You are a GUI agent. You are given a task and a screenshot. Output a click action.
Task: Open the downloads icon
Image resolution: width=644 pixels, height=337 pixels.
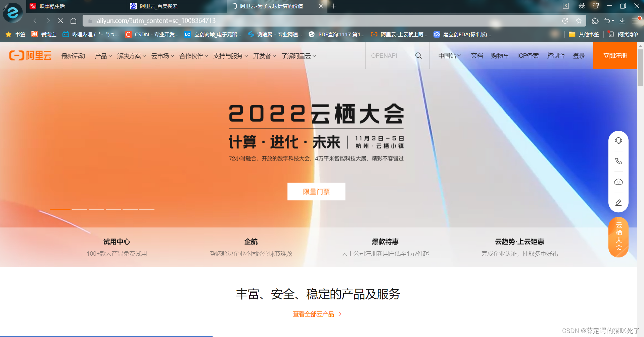(x=622, y=21)
